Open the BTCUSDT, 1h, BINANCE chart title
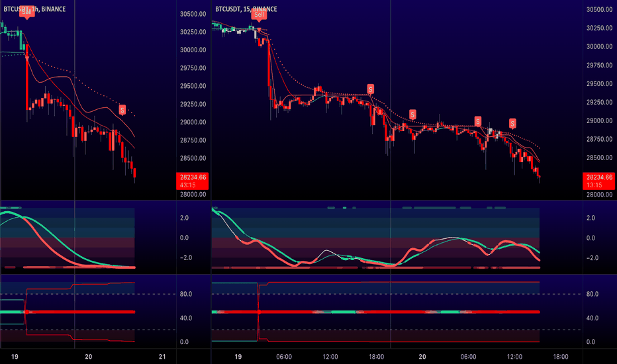 point(34,9)
